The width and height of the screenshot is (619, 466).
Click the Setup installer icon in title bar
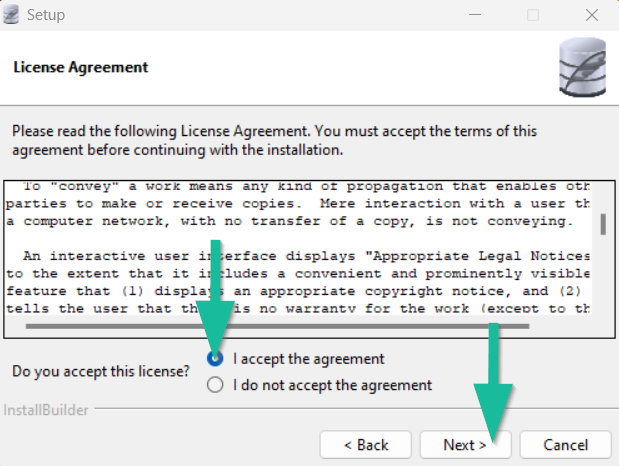13,15
